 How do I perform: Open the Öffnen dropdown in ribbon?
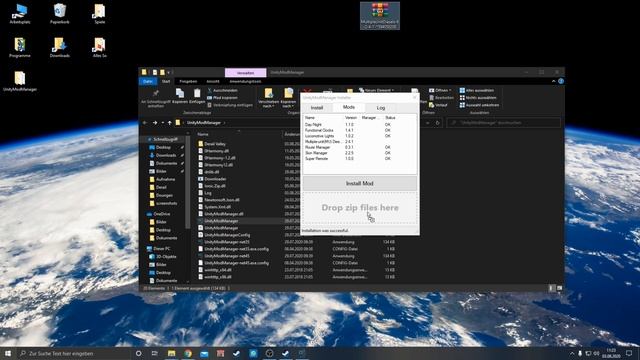pos(440,90)
